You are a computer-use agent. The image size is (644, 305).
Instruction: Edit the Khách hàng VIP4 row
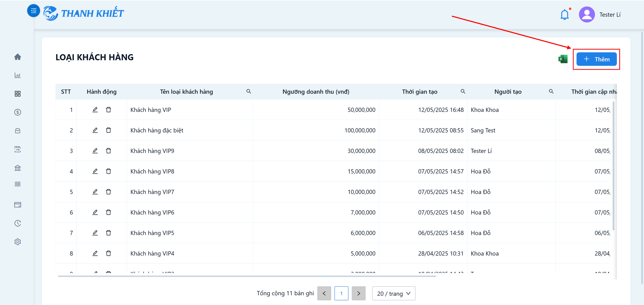pyautogui.click(x=95, y=253)
